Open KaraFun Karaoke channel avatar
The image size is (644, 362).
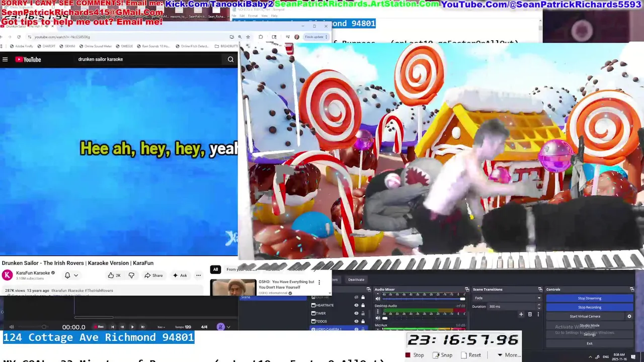(8, 275)
